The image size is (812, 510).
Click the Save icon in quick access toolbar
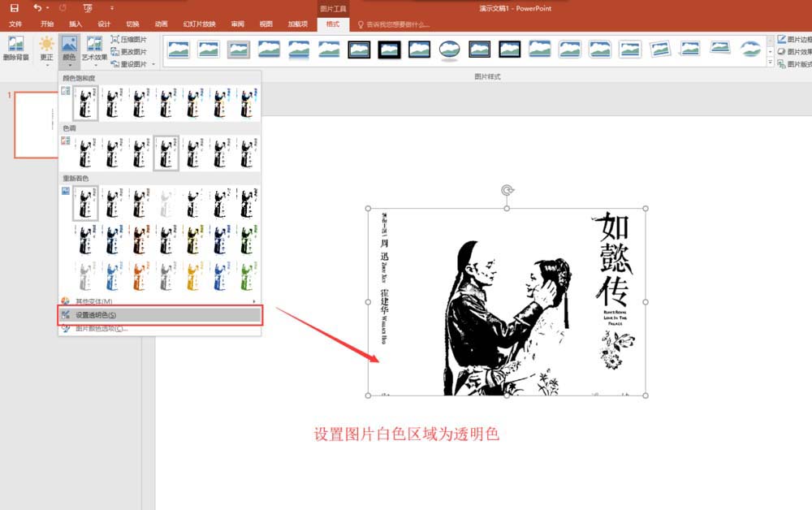pos(14,8)
